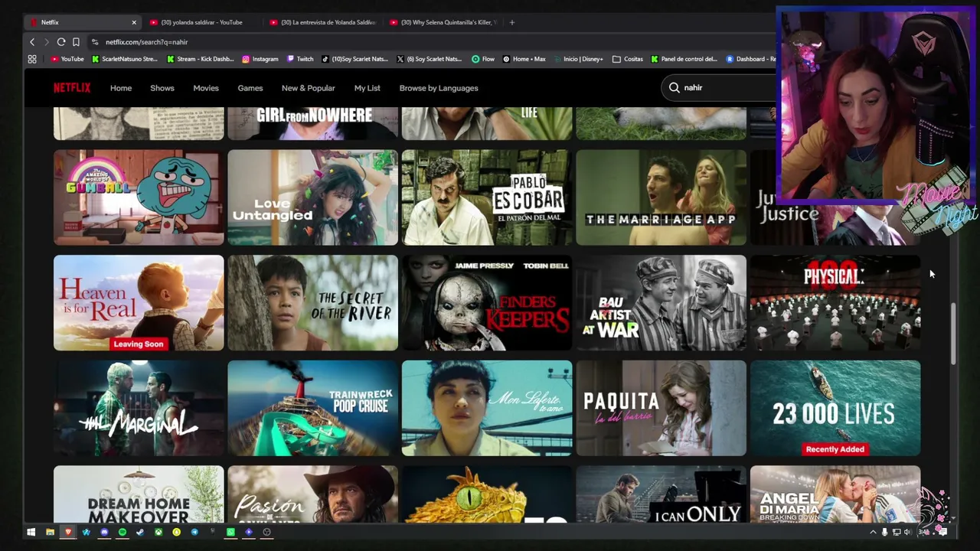This screenshot has width=980, height=551.
Task: Open My List
Action: [367, 88]
